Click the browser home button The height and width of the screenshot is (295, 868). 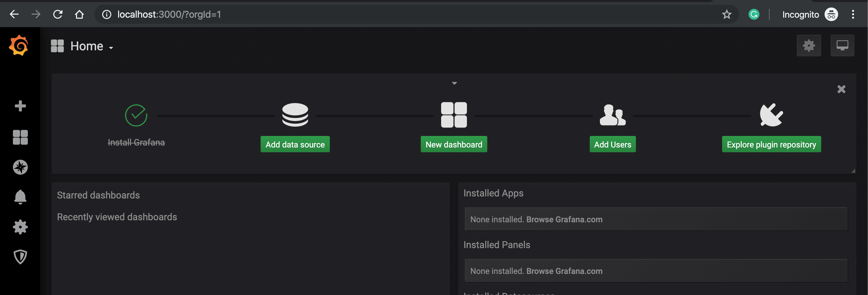tap(79, 14)
